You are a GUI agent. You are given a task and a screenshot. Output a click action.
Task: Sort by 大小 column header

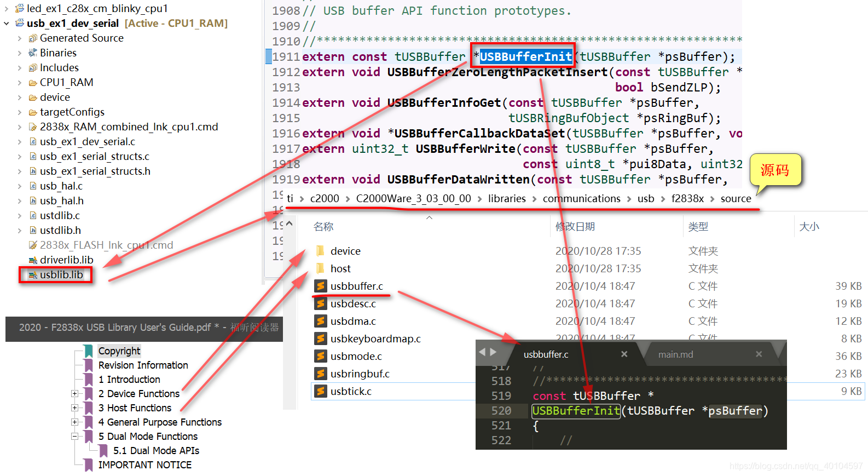pyautogui.click(x=809, y=226)
